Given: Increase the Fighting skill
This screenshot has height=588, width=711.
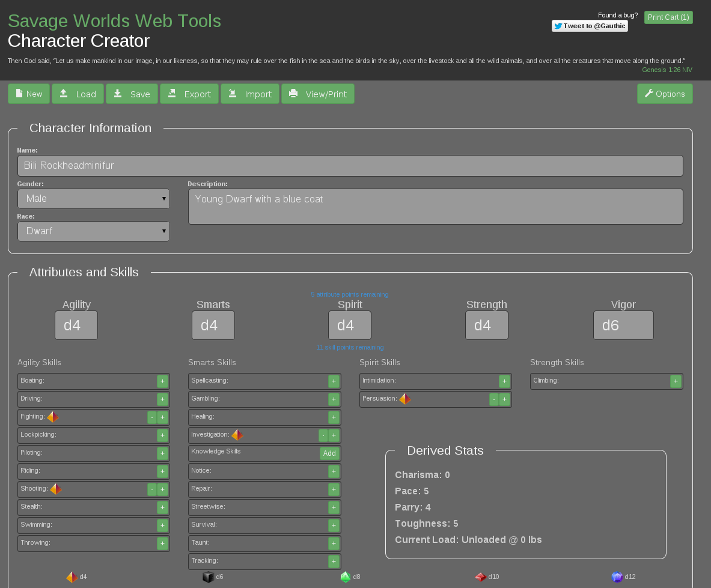Looking at the screenshot, I should 162,417.
